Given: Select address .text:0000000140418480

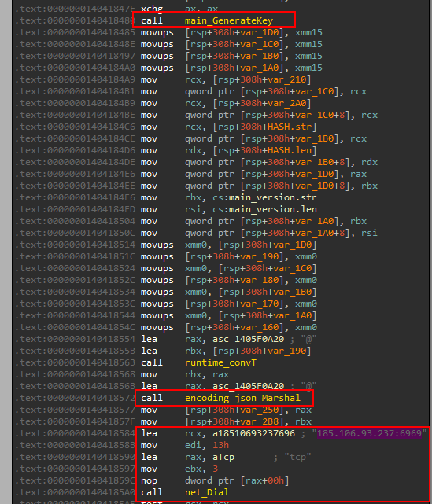Looking at the screenshot, I should pos(75,20).
